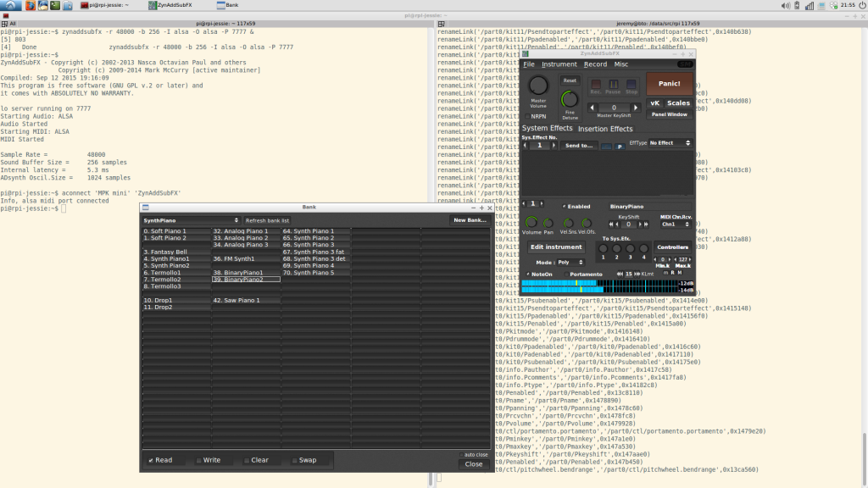Open the EffType No Effect dropdown

point(670,142)
